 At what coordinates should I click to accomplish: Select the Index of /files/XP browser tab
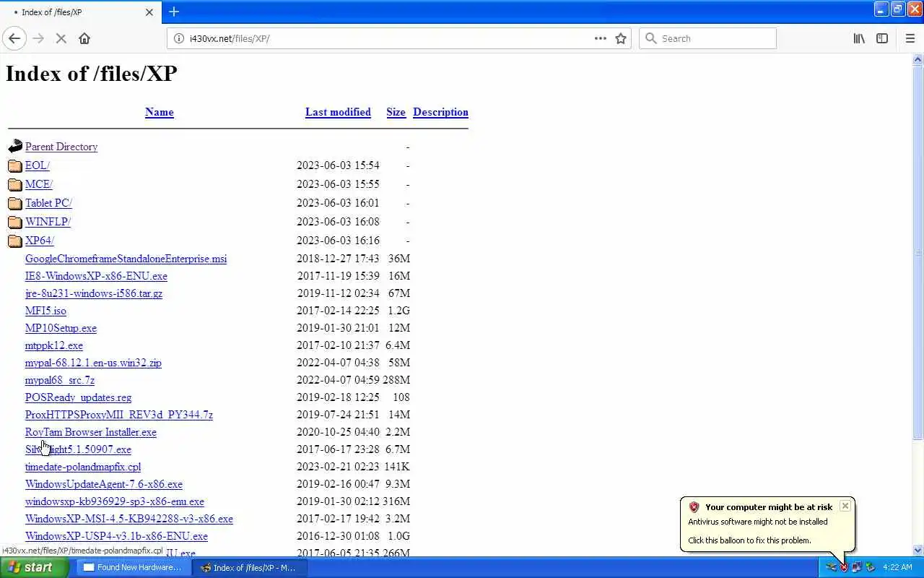(80, 12)
